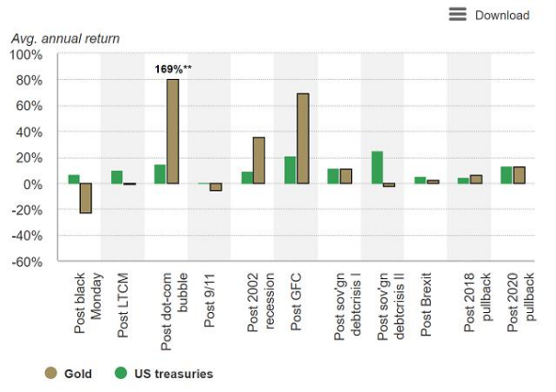Select the Post GFC gold bar
Screen dimensions: 556x392
tap(303, 138)
